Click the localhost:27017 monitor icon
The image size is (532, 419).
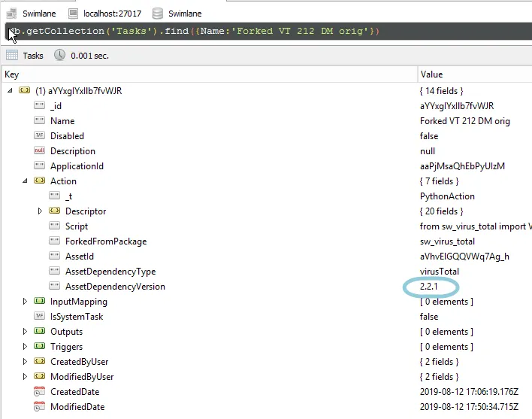click(73, 14)
